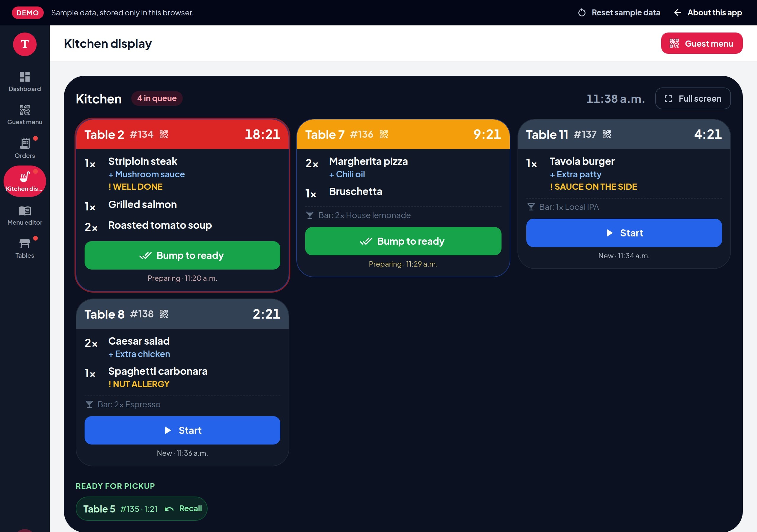
Task: Select Roasted tomato soup line item
Action: (x=160, y=225)
